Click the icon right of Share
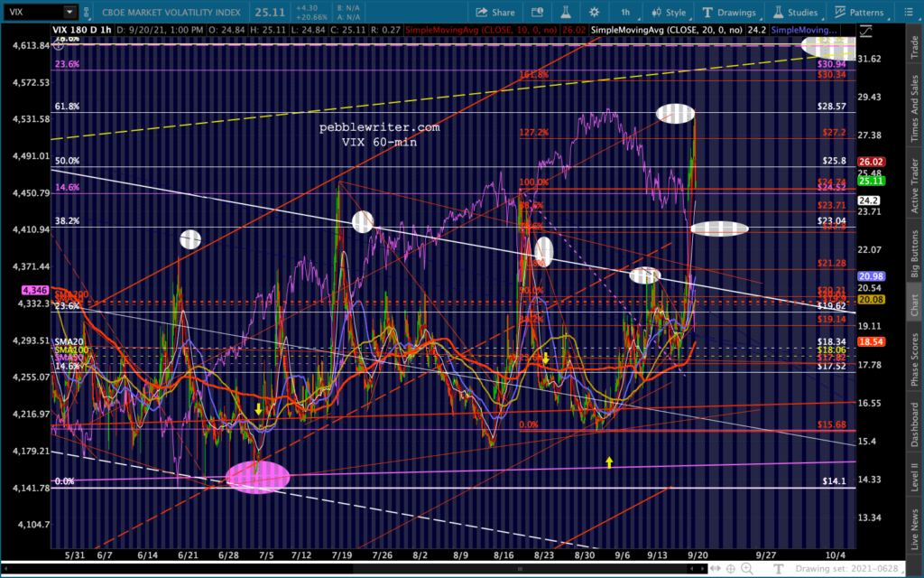The image size is (924, 578). tap(536, 13)
